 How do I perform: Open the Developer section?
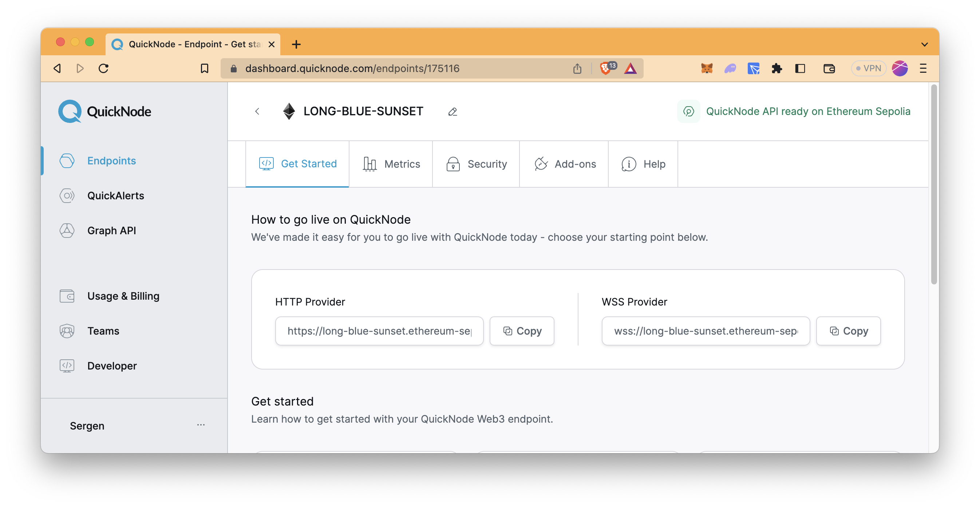coord(112,366)
